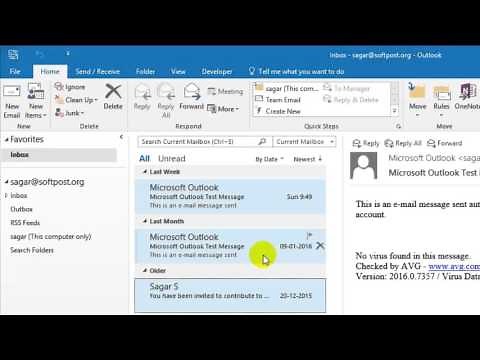Collapse the sagar@softpost.org account
Image resolution: width=480 pixels, height=360 pixels.
[6, 182]
